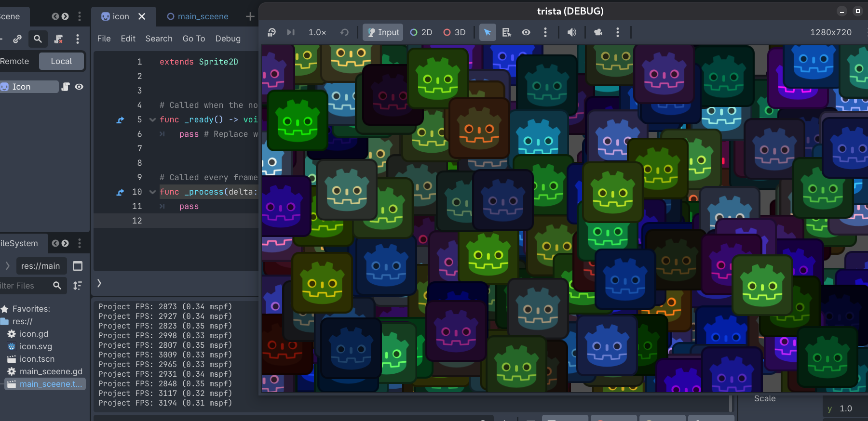The width and height of the screenshot is (868, 421).
Task: Toggle Icon node visibility with the eye
Action: [79, 87]
